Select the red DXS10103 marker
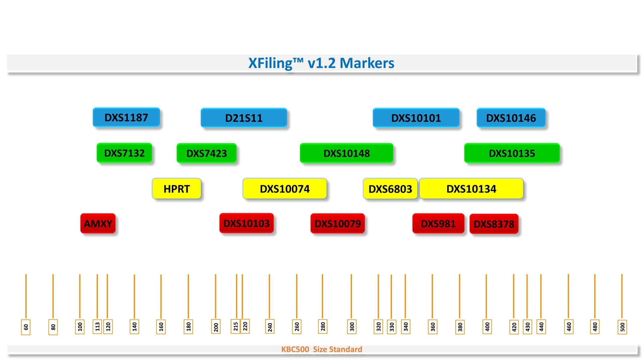The image size is (644, 362). 246,223
